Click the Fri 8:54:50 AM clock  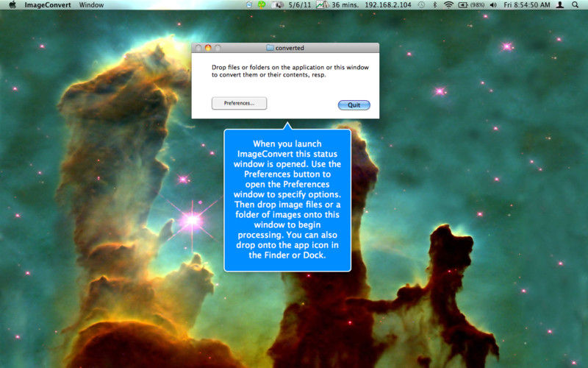(526, 5)
